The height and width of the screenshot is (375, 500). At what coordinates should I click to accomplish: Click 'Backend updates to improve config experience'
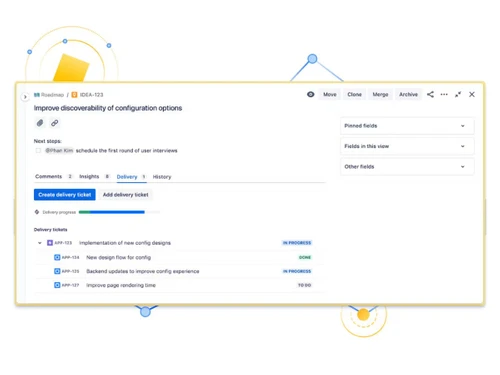tap(143, 271)
